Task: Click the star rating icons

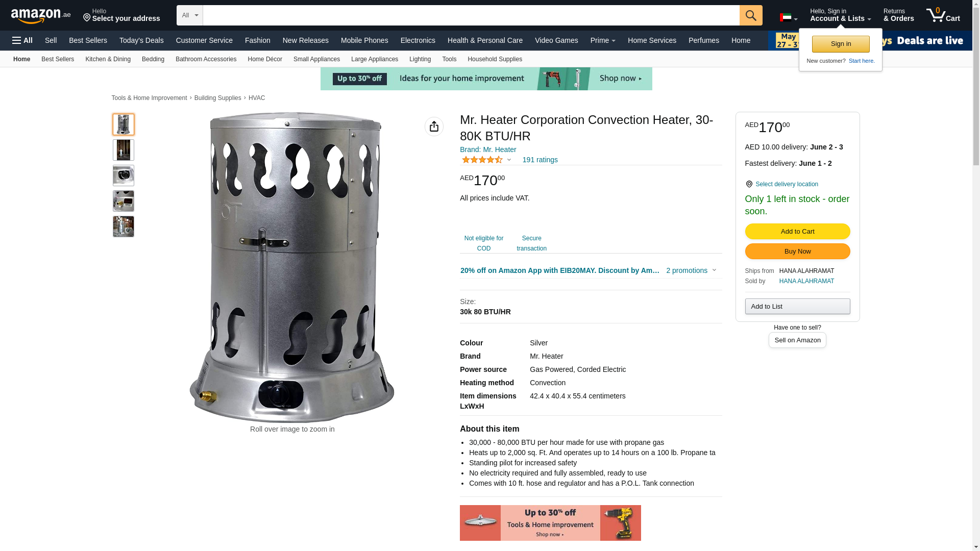Action: click(482, 160)
